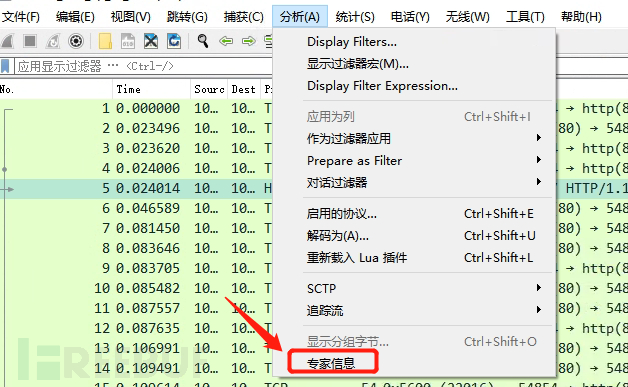This screenshot has height=387, width=628.
Task: Select packet 2 at time 0.023496
Action: coord(136,129)
